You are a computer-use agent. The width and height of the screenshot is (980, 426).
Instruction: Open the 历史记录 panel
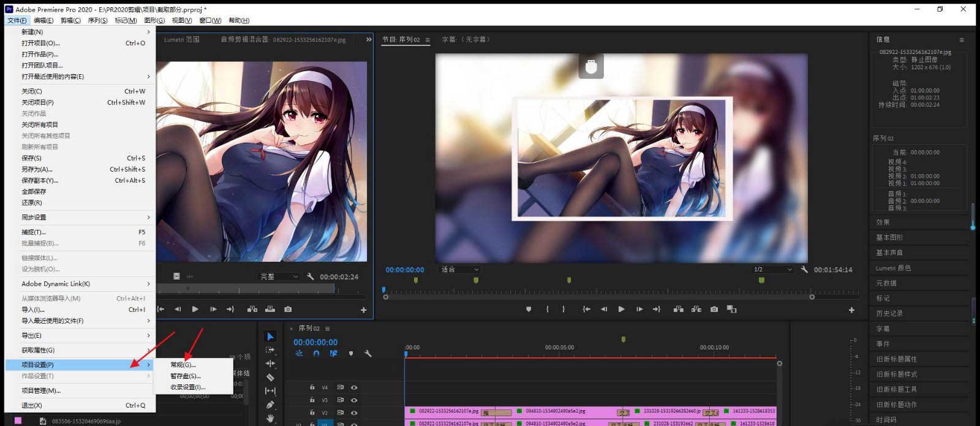point(889,313)
